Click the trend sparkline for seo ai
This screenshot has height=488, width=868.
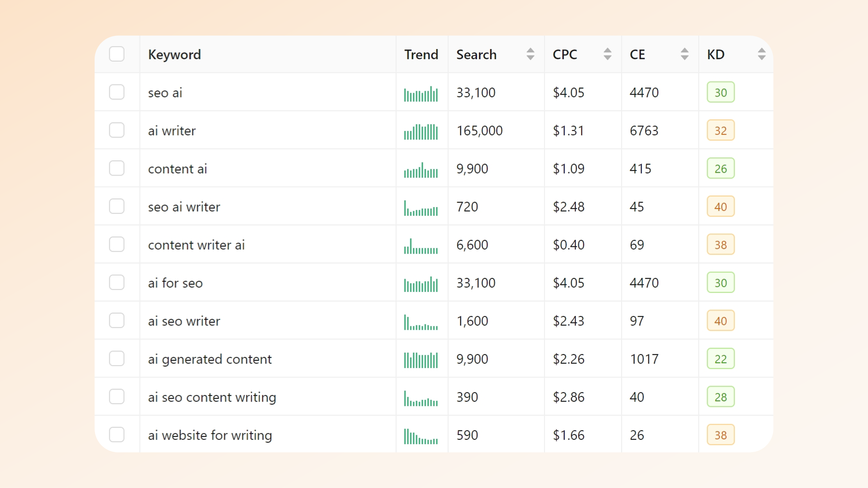click(421, 94)
